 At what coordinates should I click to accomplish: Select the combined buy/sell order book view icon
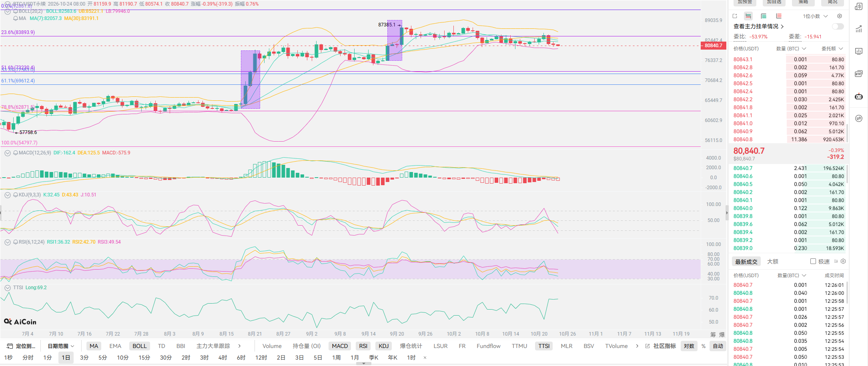(748, 16)
